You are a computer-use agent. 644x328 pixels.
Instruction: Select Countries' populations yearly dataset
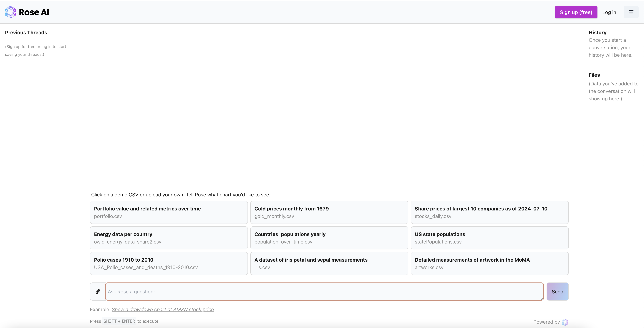coord(329,238)
